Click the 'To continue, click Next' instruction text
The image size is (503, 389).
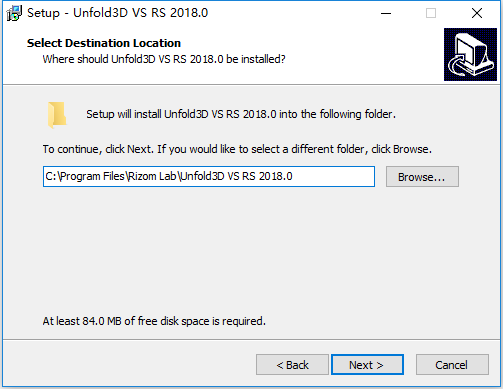[x=237, y=149]
